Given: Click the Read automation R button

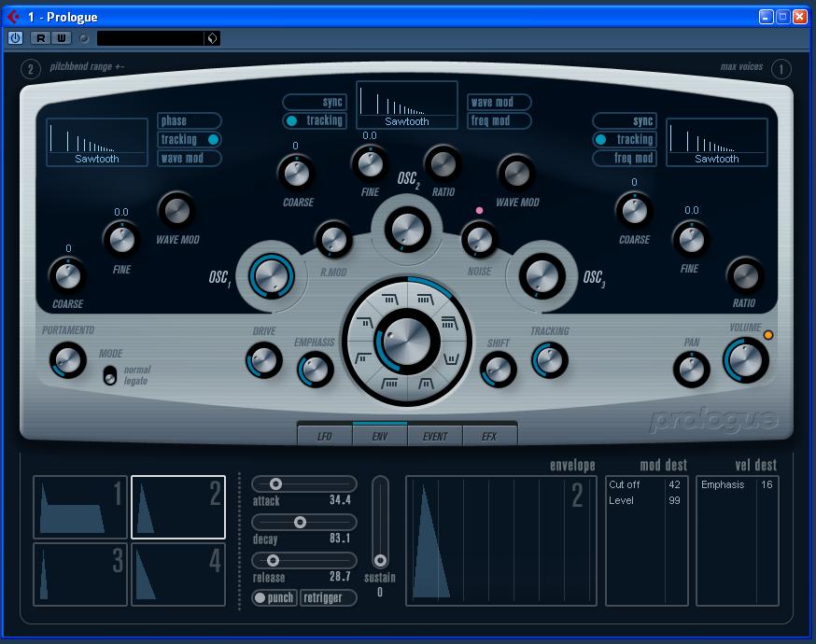Looking at the screenshot, I should (40, 38).
